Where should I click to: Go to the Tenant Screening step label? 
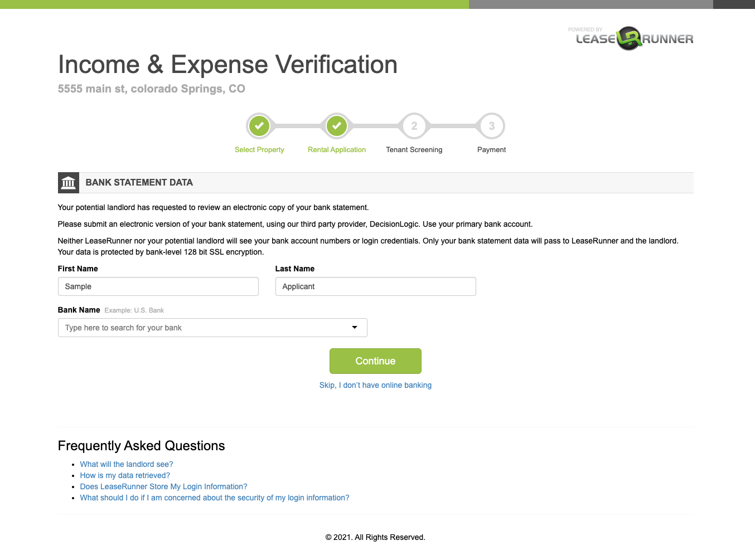414,150
